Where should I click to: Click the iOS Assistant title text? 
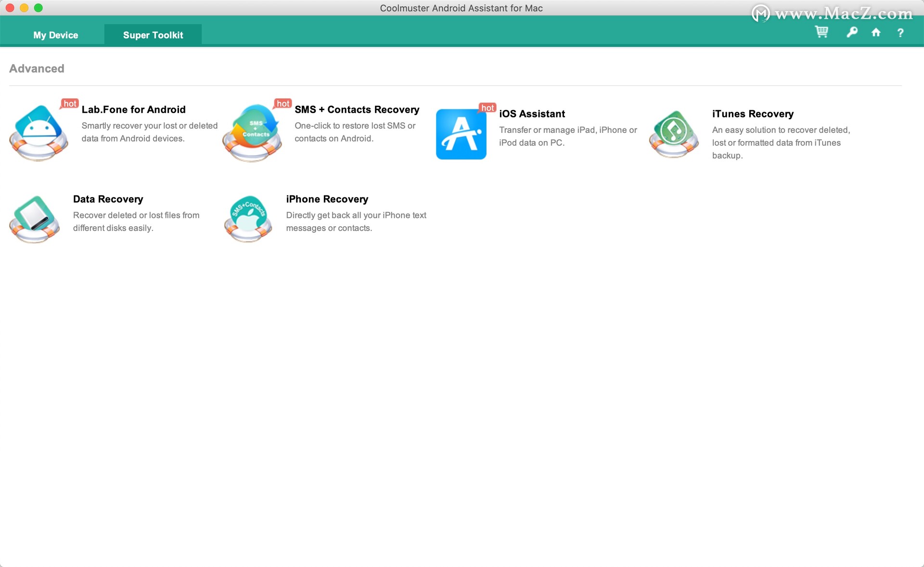click(x=532, y=114)
